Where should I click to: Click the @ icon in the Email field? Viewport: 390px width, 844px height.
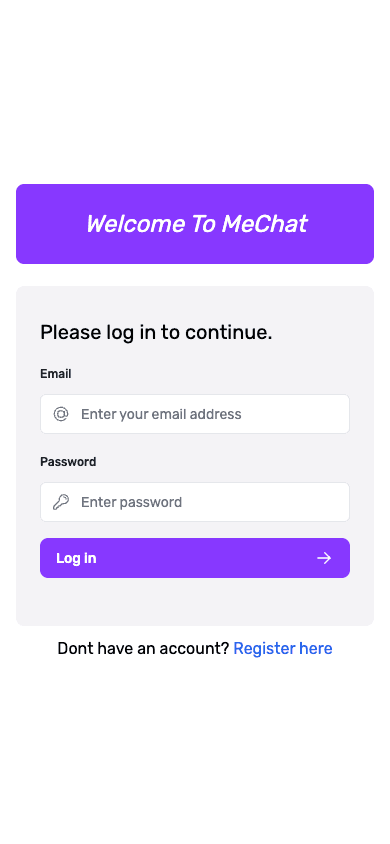[x=61, y=414]
